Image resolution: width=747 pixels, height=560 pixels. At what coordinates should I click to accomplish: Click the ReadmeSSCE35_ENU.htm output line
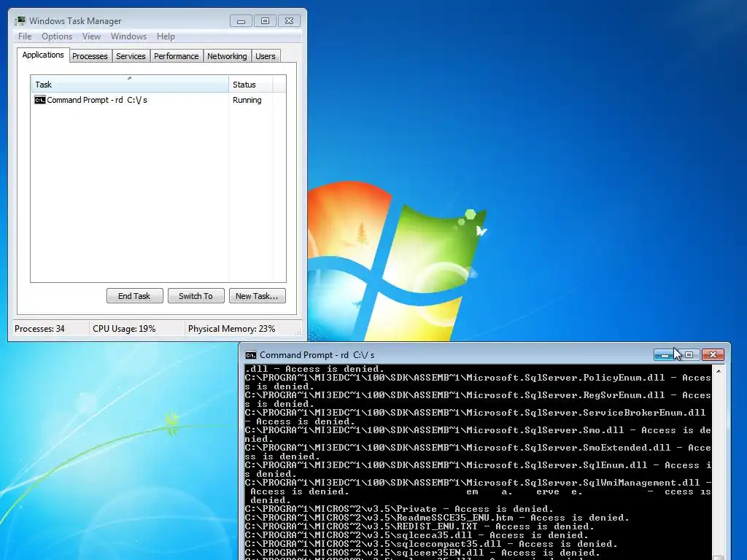[x=437, y=518]
